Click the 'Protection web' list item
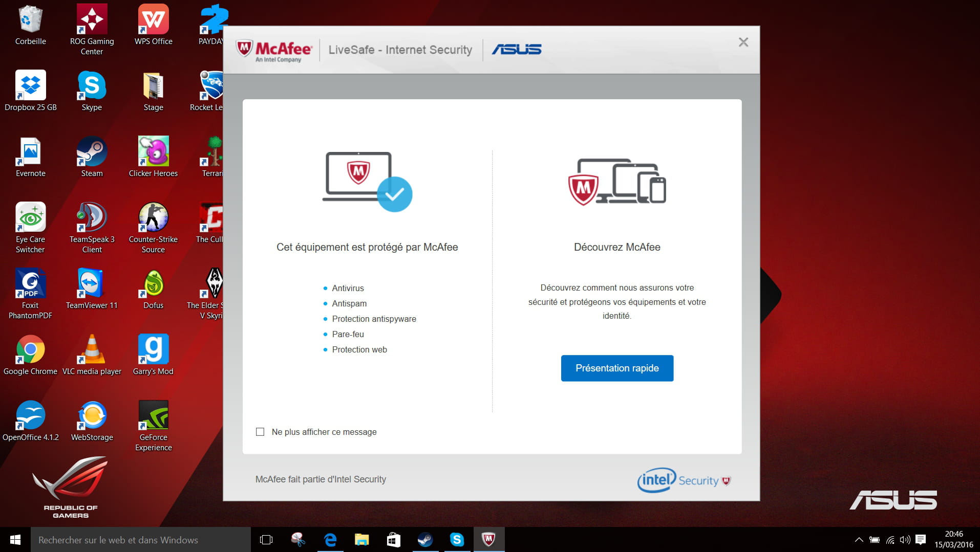 pyautogui.click(x=359, y=349)
